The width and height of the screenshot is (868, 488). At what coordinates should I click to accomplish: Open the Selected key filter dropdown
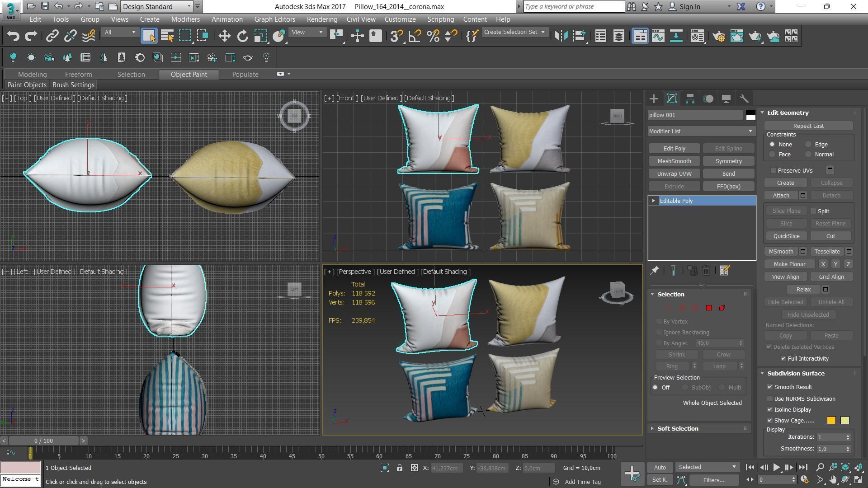point(707,467)
